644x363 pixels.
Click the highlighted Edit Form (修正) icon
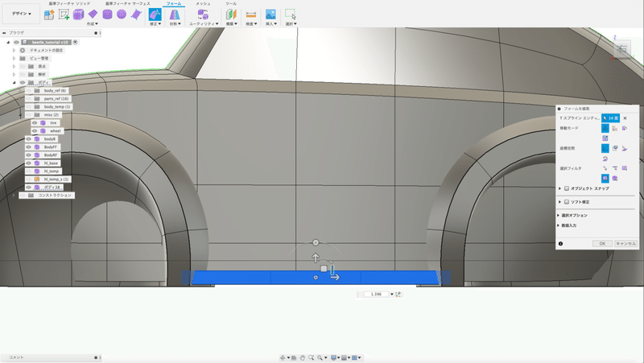coord(155,14)
